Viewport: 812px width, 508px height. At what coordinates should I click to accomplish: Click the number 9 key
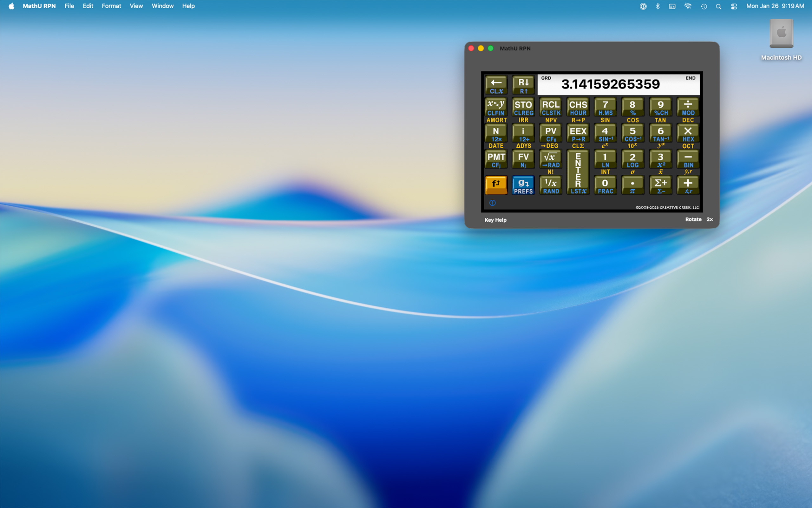[660, 107]
